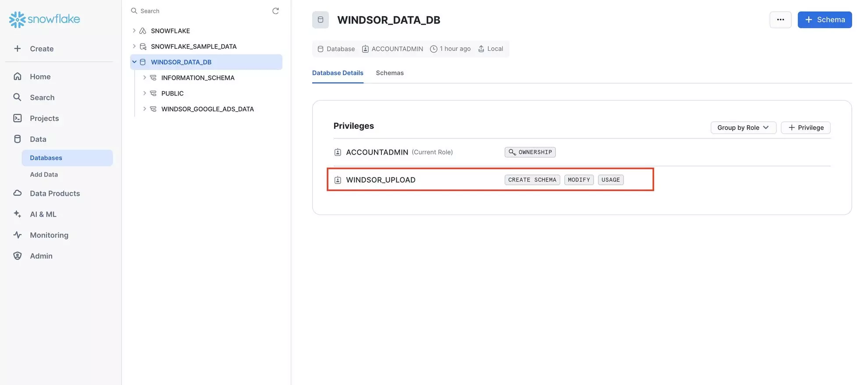
Task: Click the Home house icon
Action: tap(18, 76)
